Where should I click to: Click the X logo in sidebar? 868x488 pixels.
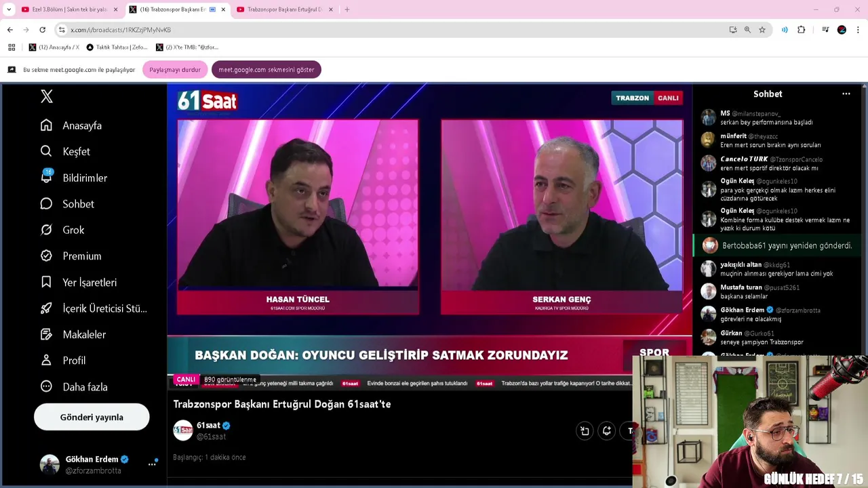(47, 96)
